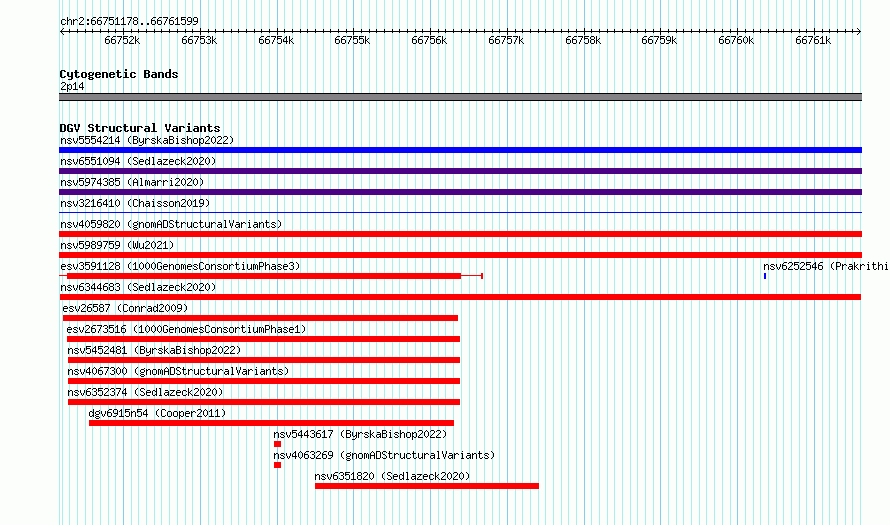The width and height of the screenshot is (890, 525).
Task: Click the 2p14 band label
Action: (x=72, y=87)
